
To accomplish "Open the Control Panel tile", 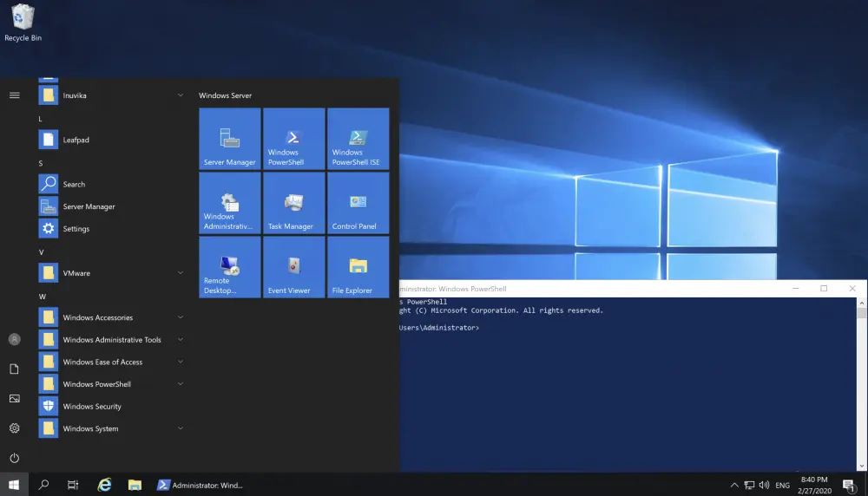I will [358, 203].
